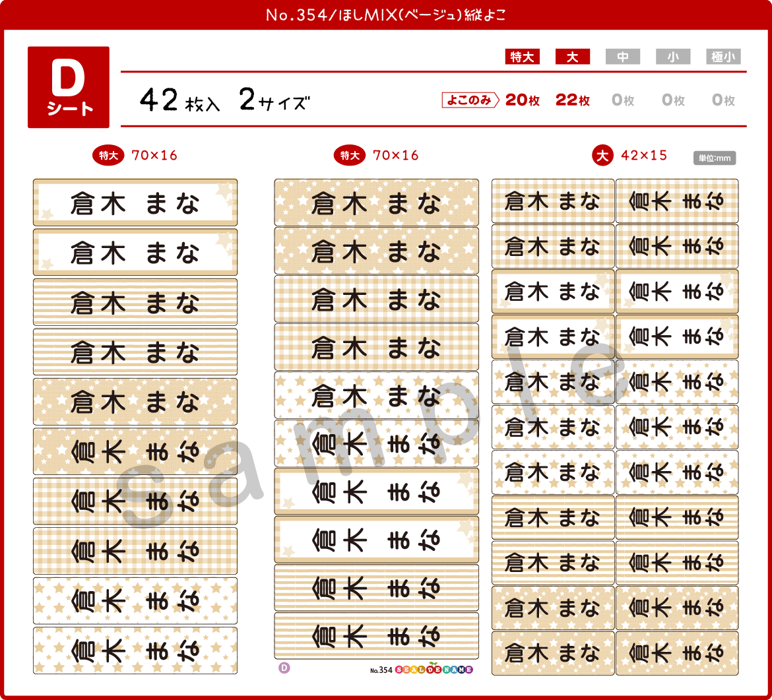Select the gray 小 size badge

click(x=673, y=57)
